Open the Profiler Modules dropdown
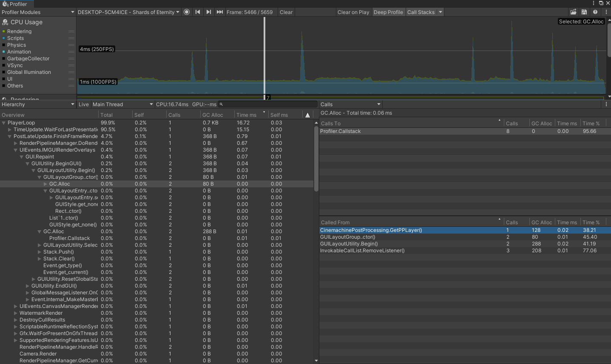Viewport: 611px width, 364px height. [x=37, y=12]
